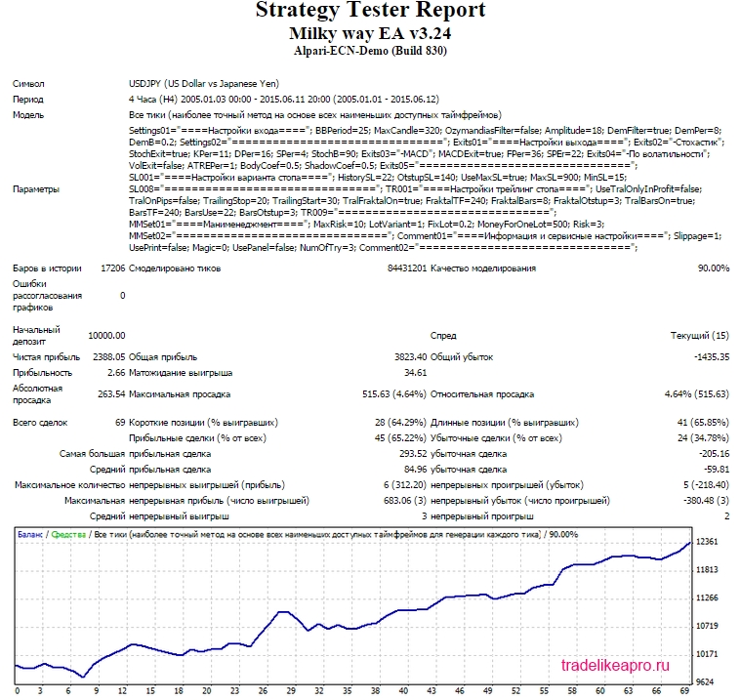Click the Alpari-ECN-Demo (Build 830) line
The width and height of the screenshot is (740, 700).
click(x=370, y=51)
